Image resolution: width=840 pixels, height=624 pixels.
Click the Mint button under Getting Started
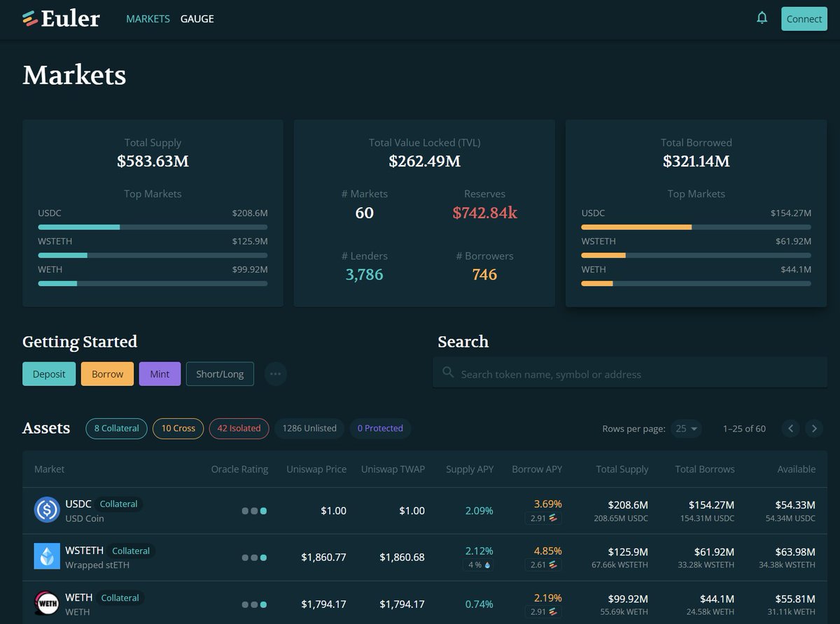(160, 374)
